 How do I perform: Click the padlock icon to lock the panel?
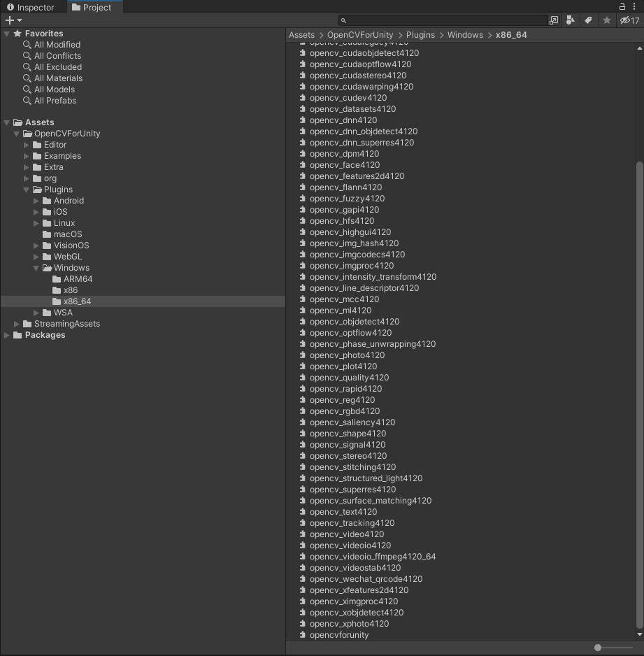coord(622,6)
